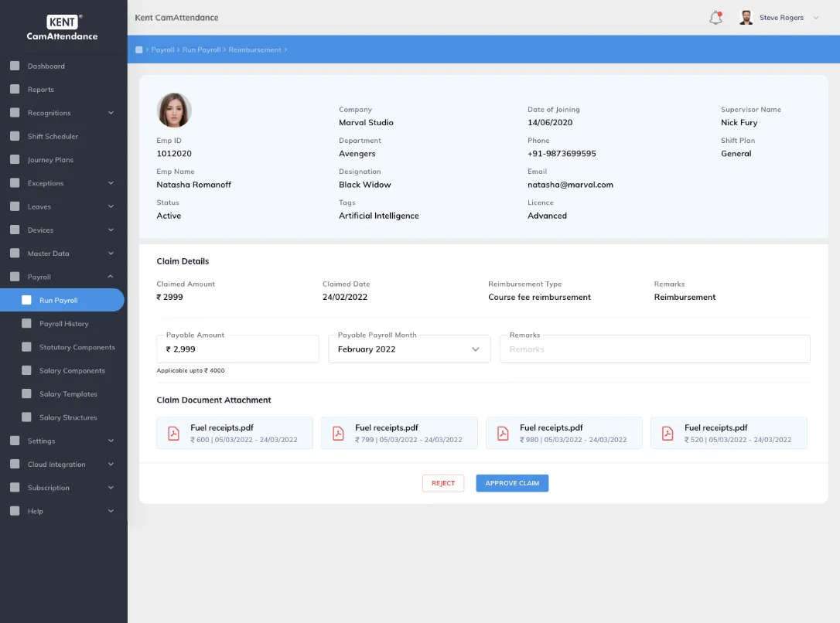Click the Dashboard sidebar icon
This screenshot has height=623, width=840.
click(15, 66)
